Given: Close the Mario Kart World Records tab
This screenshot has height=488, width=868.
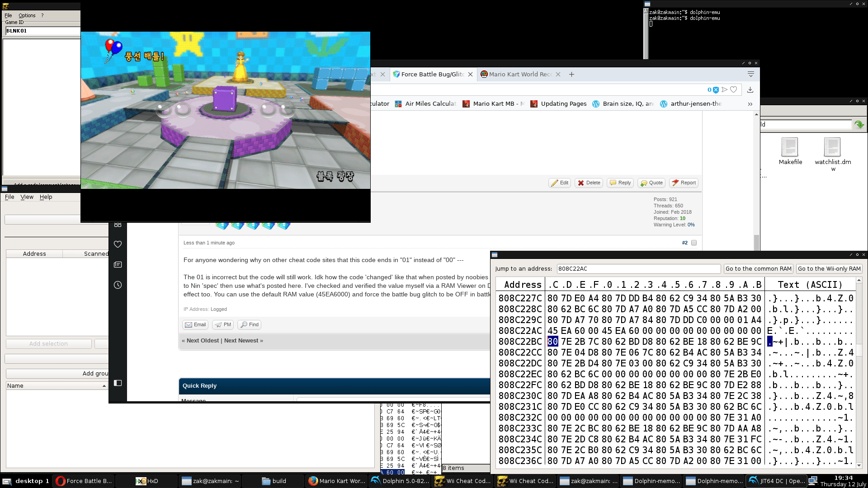Looking at the screenshot, I should [558, 75].
